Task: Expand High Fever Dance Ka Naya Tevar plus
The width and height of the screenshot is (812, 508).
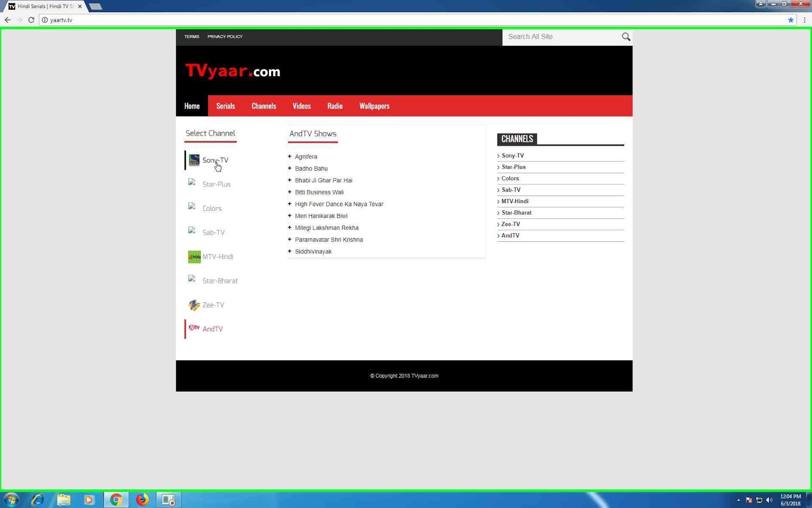Action: point(290,204)
